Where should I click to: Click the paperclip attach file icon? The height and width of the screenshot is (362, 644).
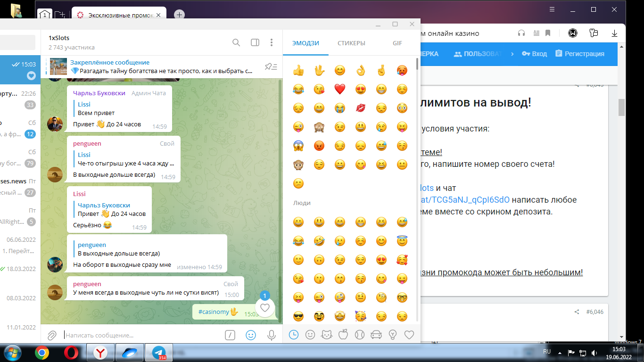pyautogui.click(x=52, y=335)
